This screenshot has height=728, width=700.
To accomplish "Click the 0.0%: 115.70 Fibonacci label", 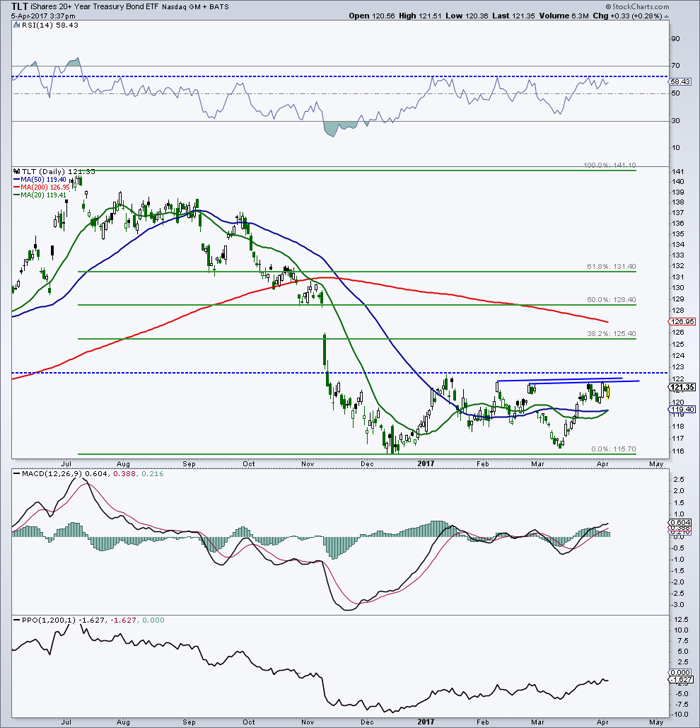I will [x=614, y=449].
